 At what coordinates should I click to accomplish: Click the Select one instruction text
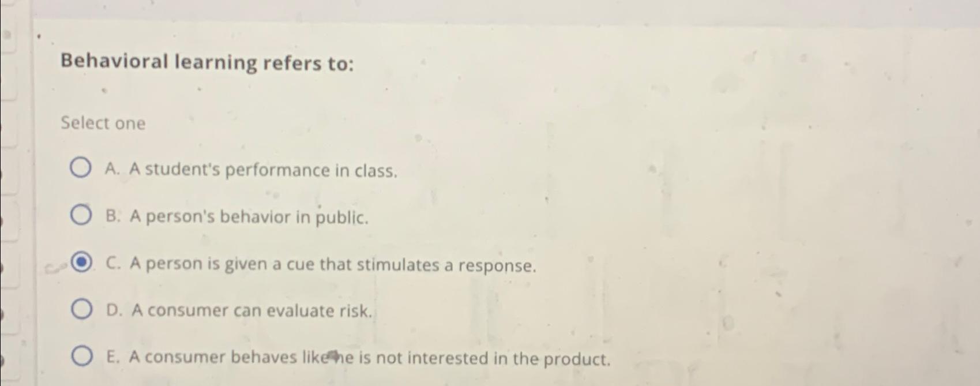[x=103, y=122]
